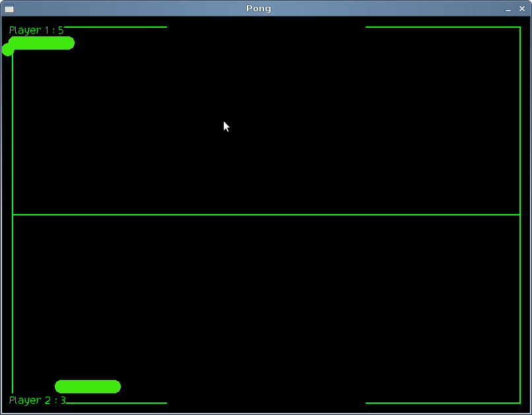Click the goal gap in bottom border
Image resolution: width=532 pixels, height=415 pixels.
click(266, 402)
